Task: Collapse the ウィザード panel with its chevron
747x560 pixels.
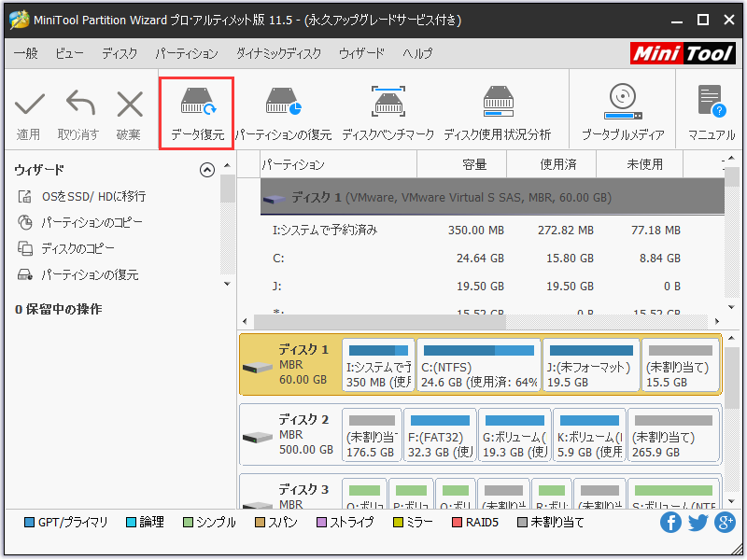Action: 206,170
